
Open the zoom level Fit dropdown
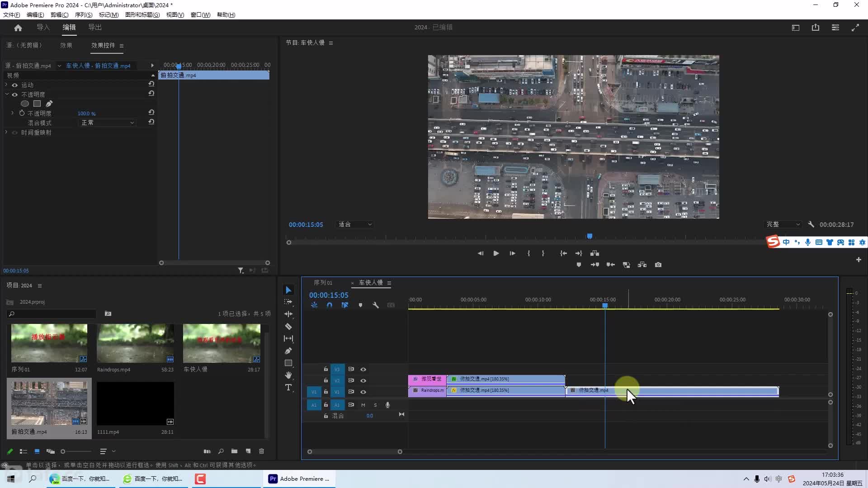pos(355,225)
